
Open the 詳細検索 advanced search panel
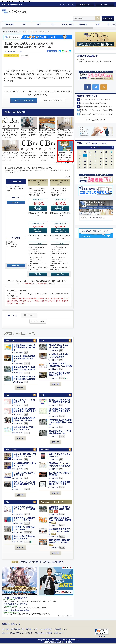coord(107,18)
